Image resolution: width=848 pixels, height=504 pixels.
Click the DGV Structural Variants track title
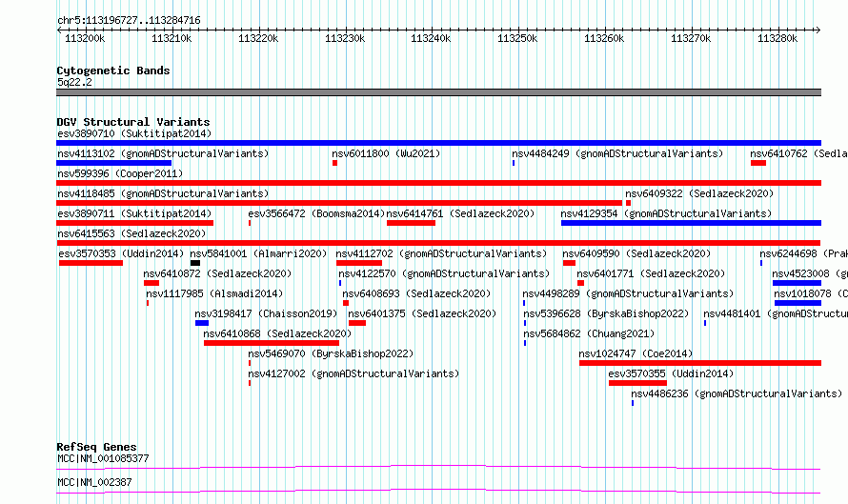point(133,122)
